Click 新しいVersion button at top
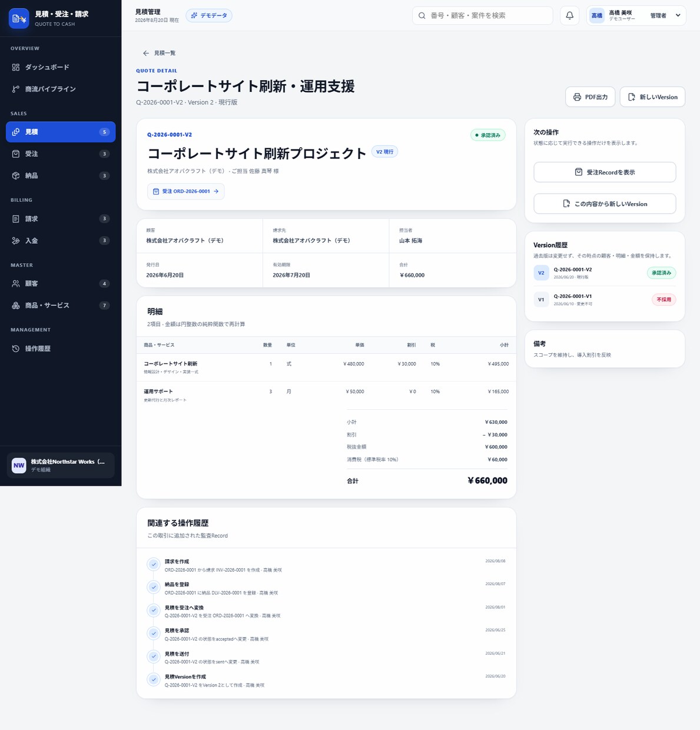Image resolution: width=700 pixels, height=730 pixels. pyautogui.click(x=652, y=97)
